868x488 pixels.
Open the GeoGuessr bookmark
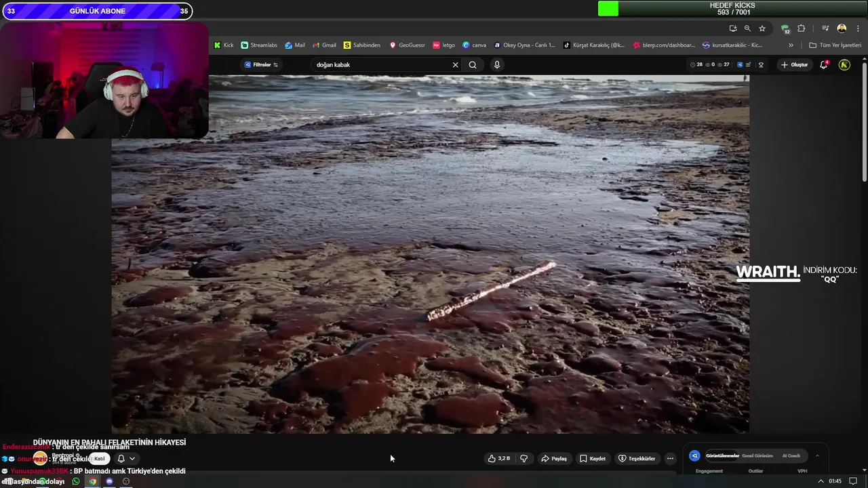[407, 45]
